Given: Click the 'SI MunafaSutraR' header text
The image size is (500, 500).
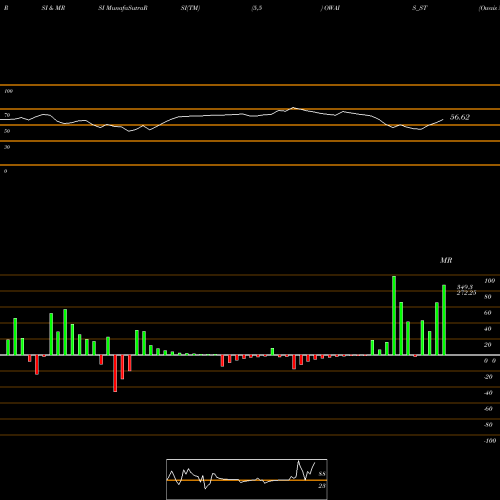Looking at the screenshot, I should click(x=123, y=8).
